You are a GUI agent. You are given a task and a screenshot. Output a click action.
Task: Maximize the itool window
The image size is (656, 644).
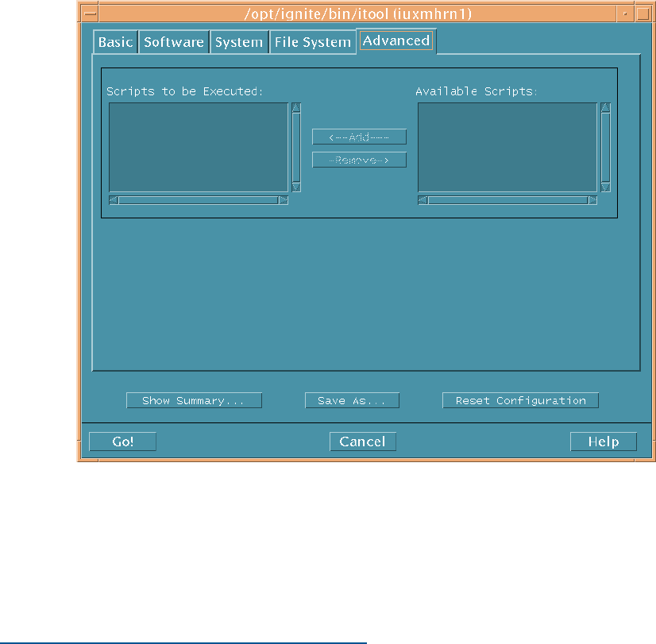coord(643,13)
